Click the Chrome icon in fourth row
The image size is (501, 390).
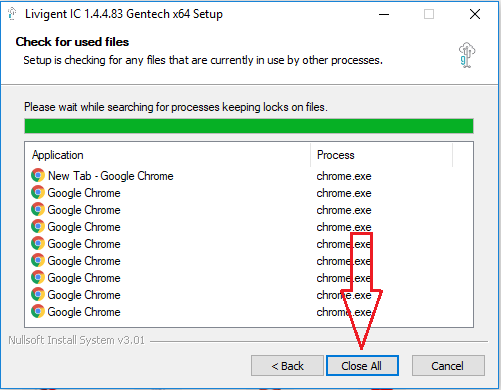tap(38, 226)
